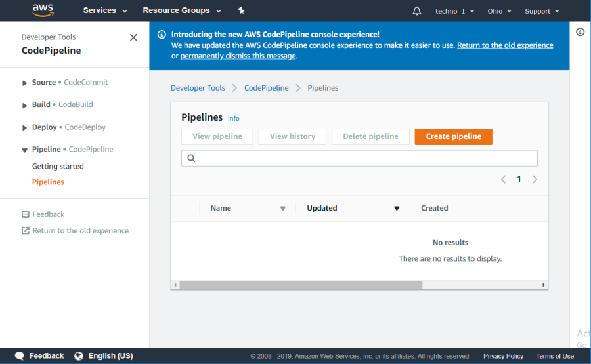The width and height of the screenshot is (591, 364).
Task: Open the Support dropdown
Action: (542, 11)
